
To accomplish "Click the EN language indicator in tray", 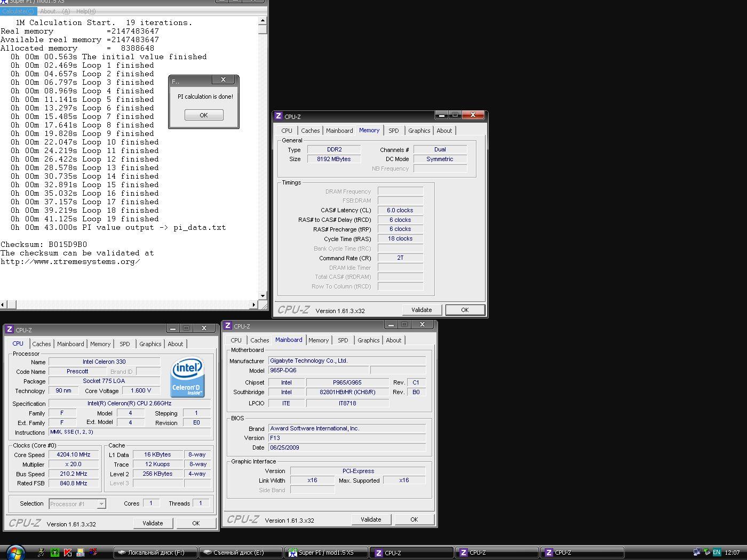I will pyautogui.click(x=717, y=553).
